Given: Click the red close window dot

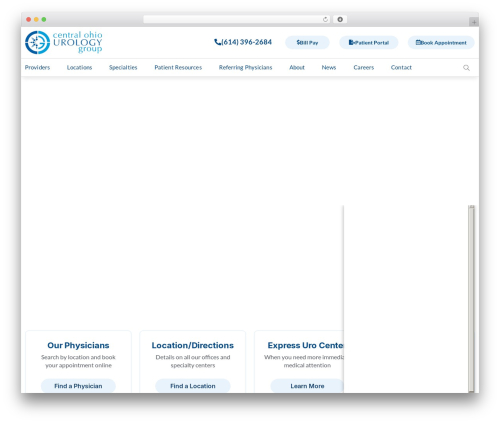Looking at the screenshot, I should [x=29, y=19].
